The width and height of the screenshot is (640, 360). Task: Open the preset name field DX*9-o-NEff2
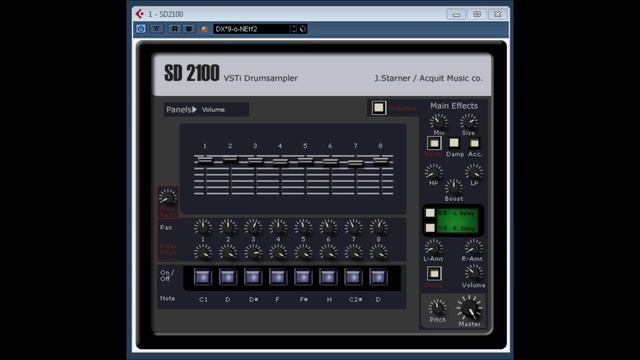[x=252, y=29]
